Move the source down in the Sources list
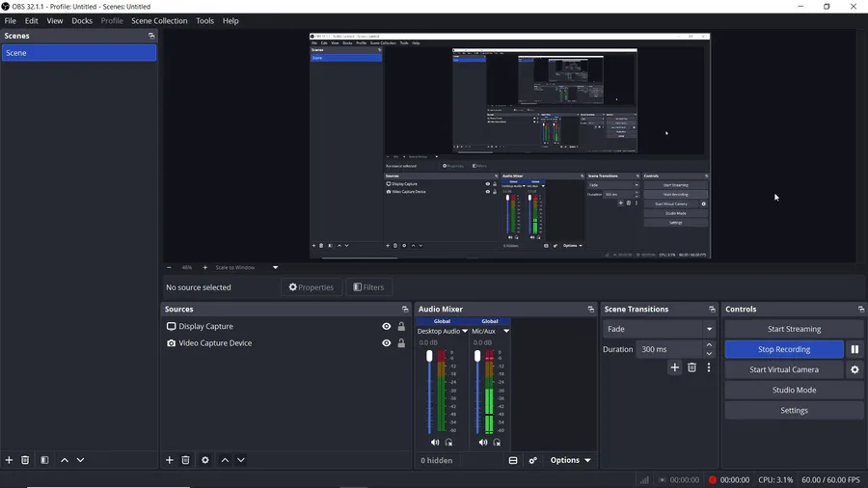868x488 pixels. pyautogui.click(x=241, y=460)
